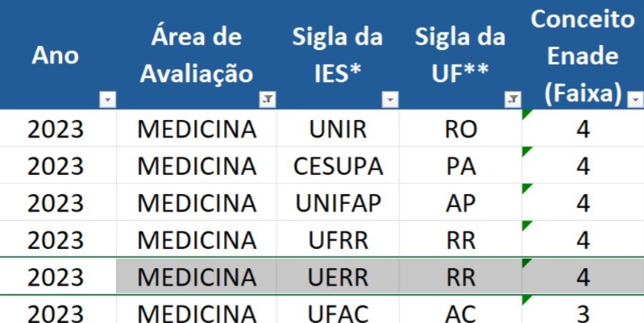Screen dimensions: 644x323
Task: Click the AC state cell
Action: (x=460, y=313)
